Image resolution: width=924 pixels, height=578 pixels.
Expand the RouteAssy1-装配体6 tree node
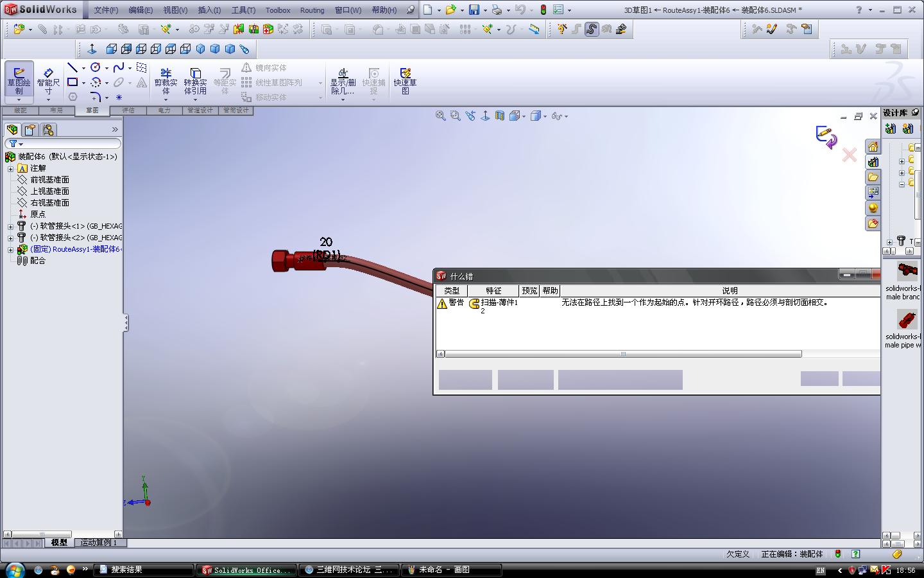coord(10,250)
